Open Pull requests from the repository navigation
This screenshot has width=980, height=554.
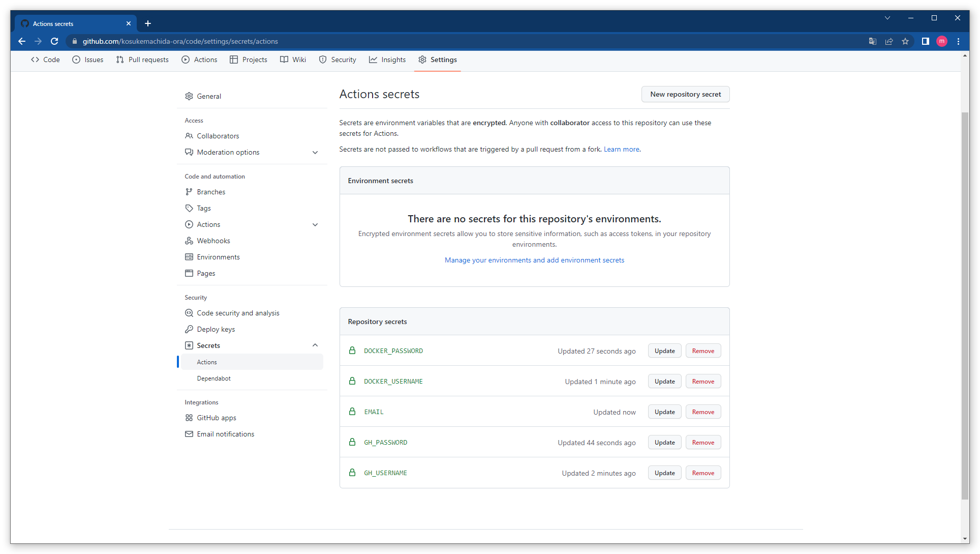point(147,60)
